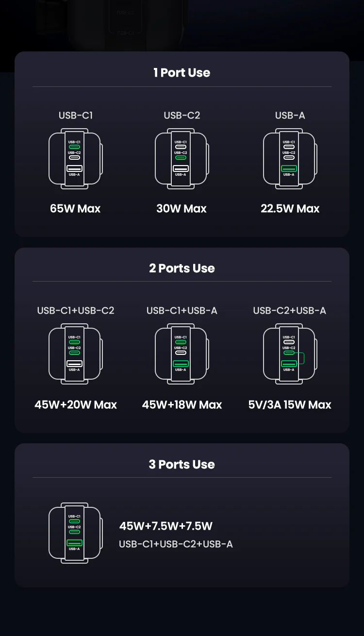364x636 pixels.
Task: Select the "USB-C1+USB-A" combination label
Action: click(182, 311)
